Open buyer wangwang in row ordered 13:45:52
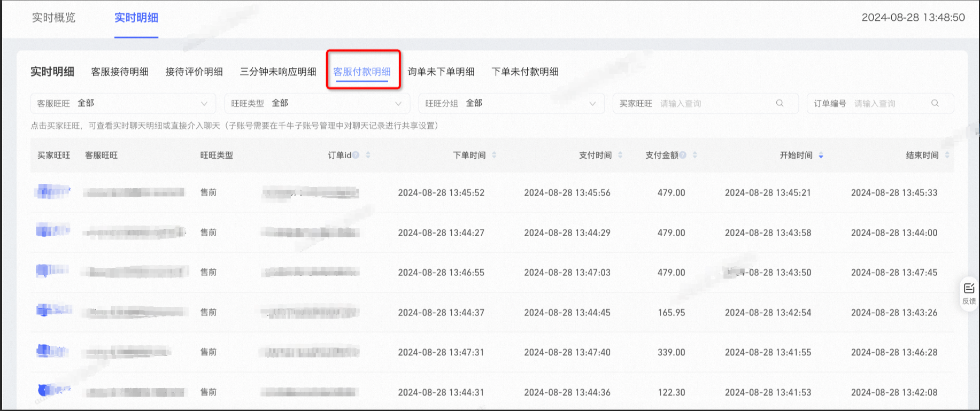Image resolution: width=980 pixels, height=411 pixels. 52,191
